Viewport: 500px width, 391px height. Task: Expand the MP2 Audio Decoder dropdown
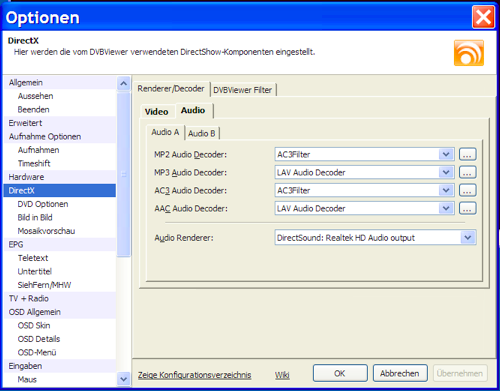446,154
